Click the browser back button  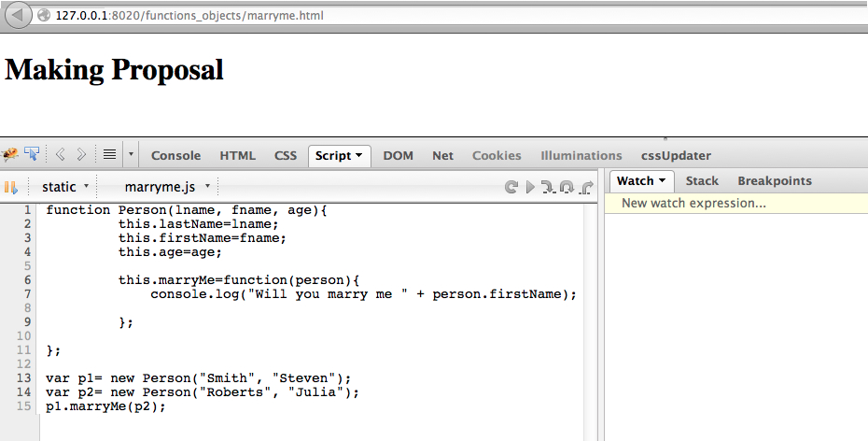tap(19, 16)
